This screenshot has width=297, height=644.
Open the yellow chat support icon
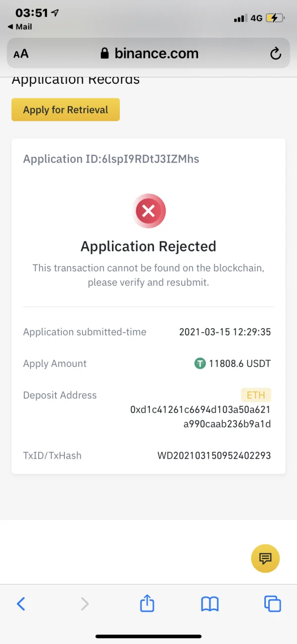click(x=265, y=559)
